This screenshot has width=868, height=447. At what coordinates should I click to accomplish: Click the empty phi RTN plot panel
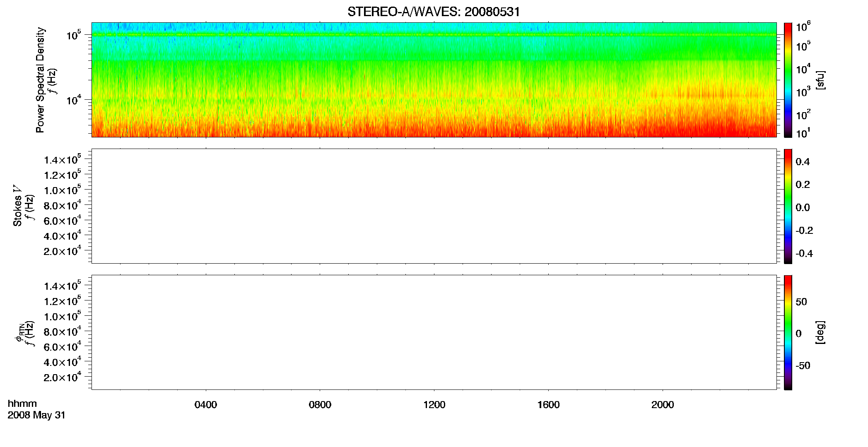pos(434,332)
